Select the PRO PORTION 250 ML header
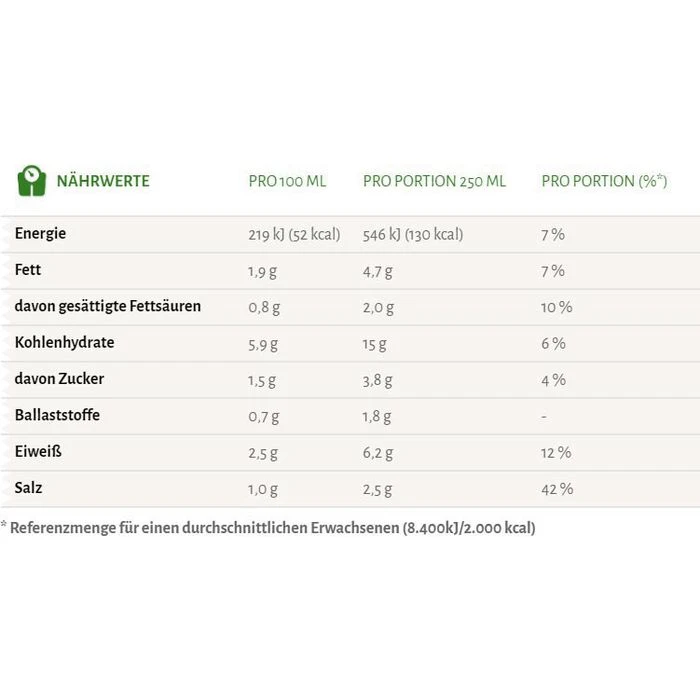 (434, 181)
